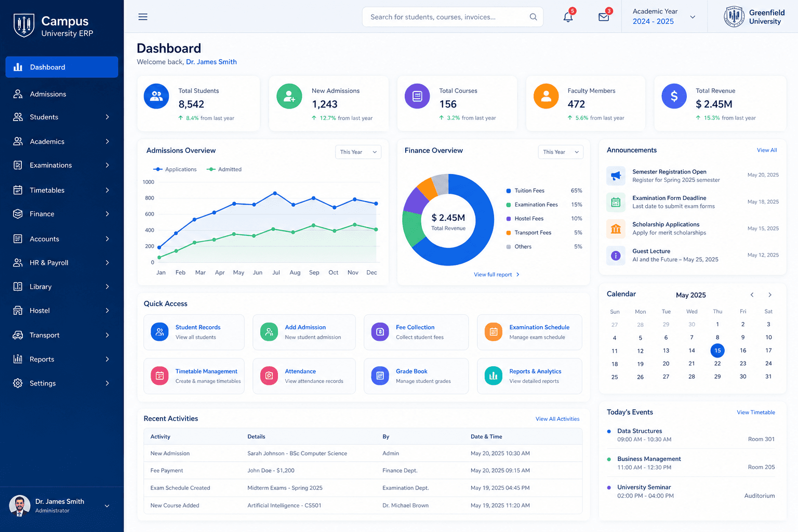
Task: Click the search magnifier icon
Action: pos(533,17)
